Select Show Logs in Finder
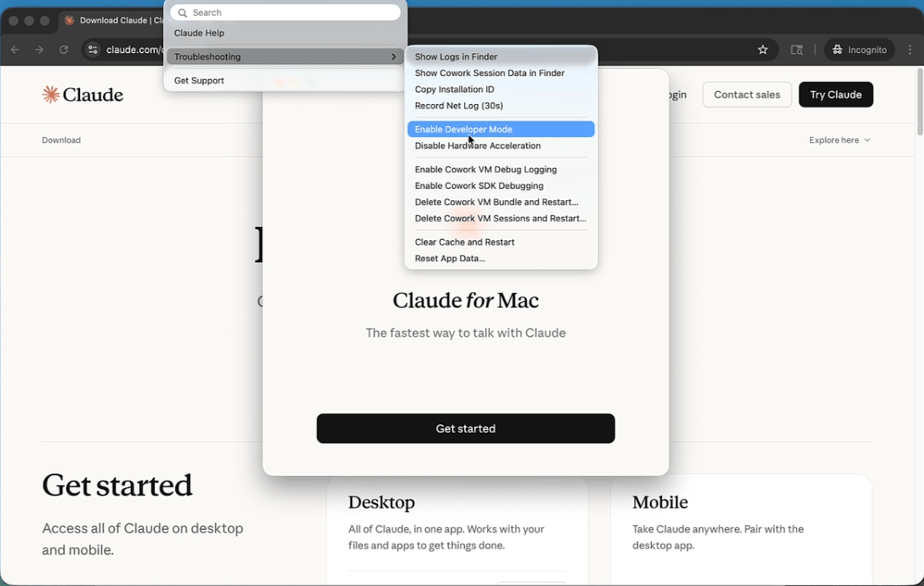Screen dimensions: 924x586 (501, 56)
